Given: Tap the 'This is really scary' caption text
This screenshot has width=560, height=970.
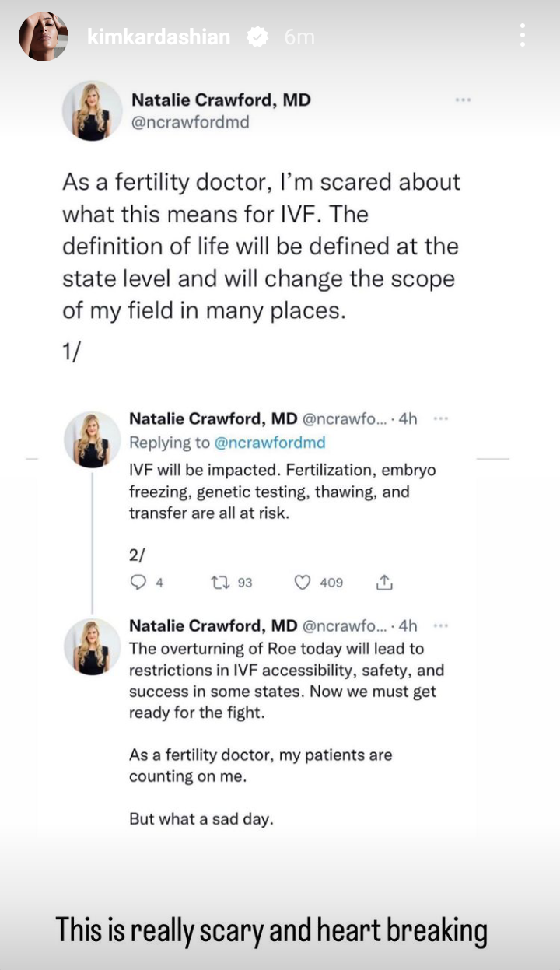Looking at the screenshot, I should 271,931.
